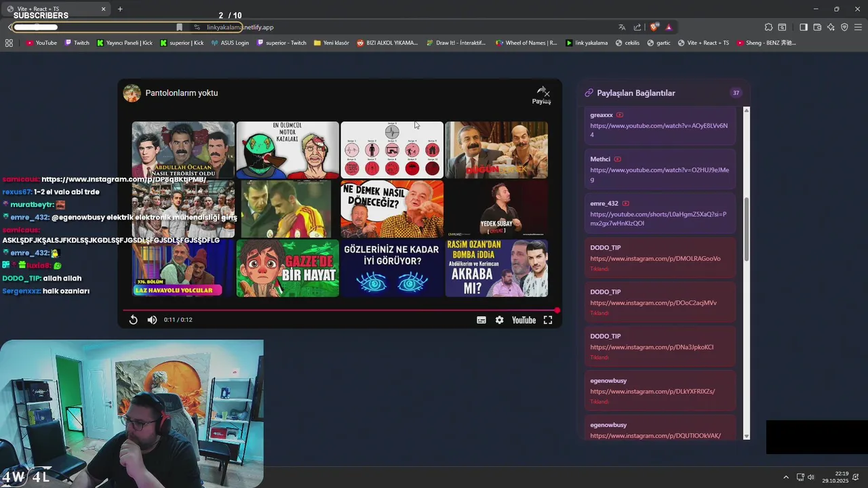Click the video progress bar
This screenshot has width=868, height=488.
340,310
